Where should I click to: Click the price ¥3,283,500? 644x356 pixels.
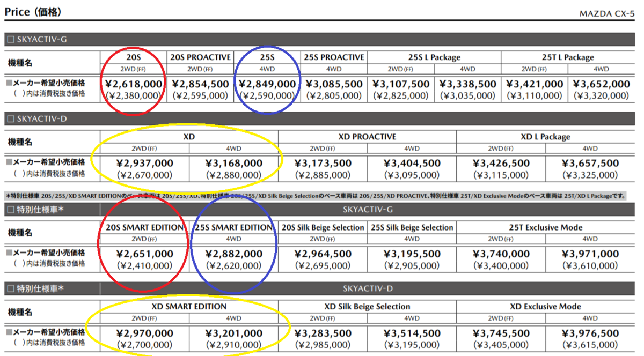(x=323, y=333)
